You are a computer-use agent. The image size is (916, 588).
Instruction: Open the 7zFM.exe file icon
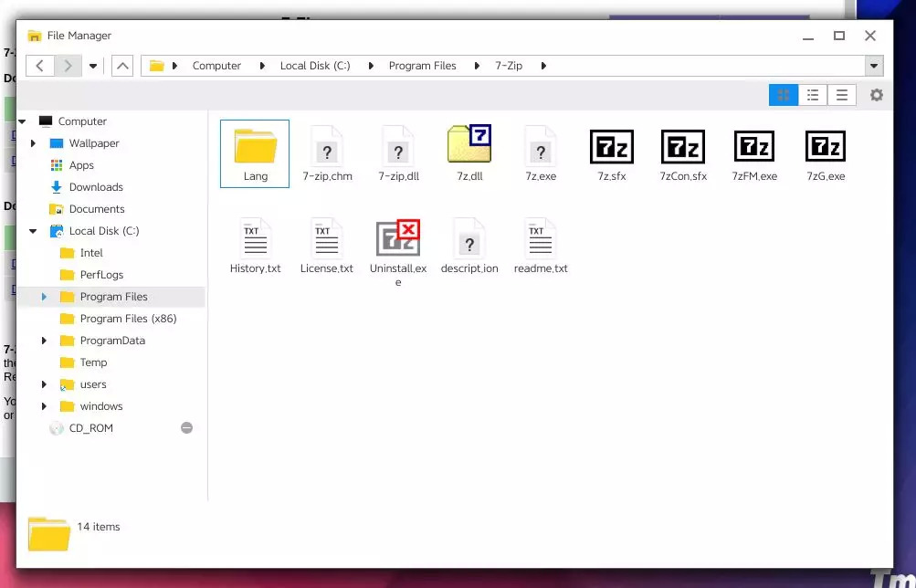pos(754,148)
